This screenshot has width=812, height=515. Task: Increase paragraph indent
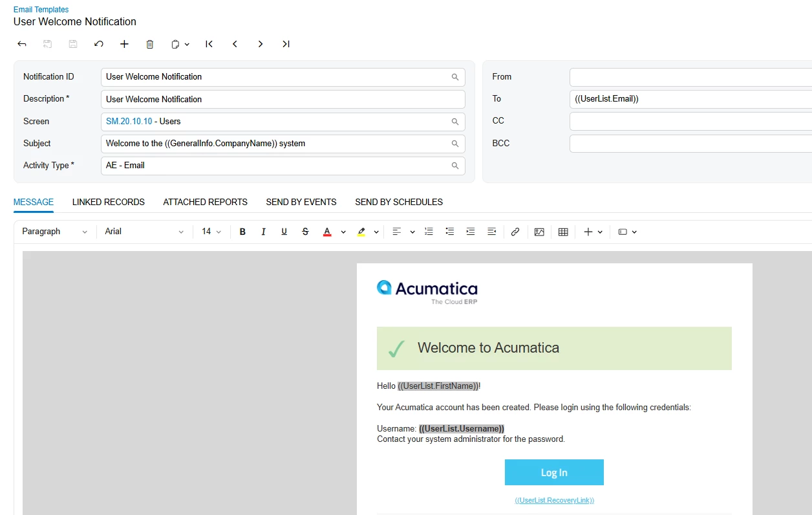[x=471, y=232]
